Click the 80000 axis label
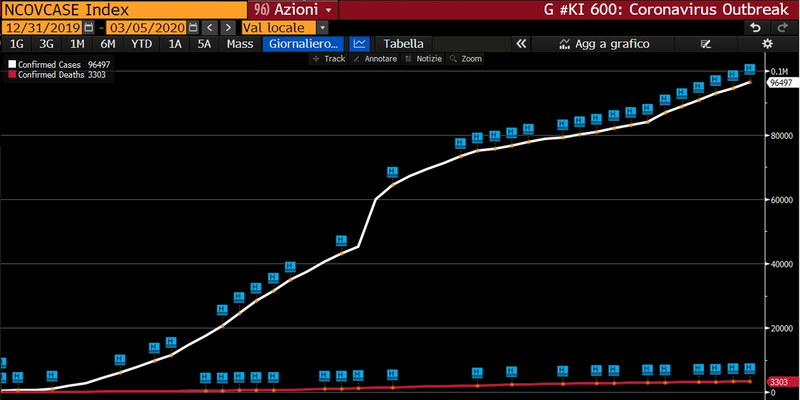Screen dimensions: 800x400 click(782, 135)
